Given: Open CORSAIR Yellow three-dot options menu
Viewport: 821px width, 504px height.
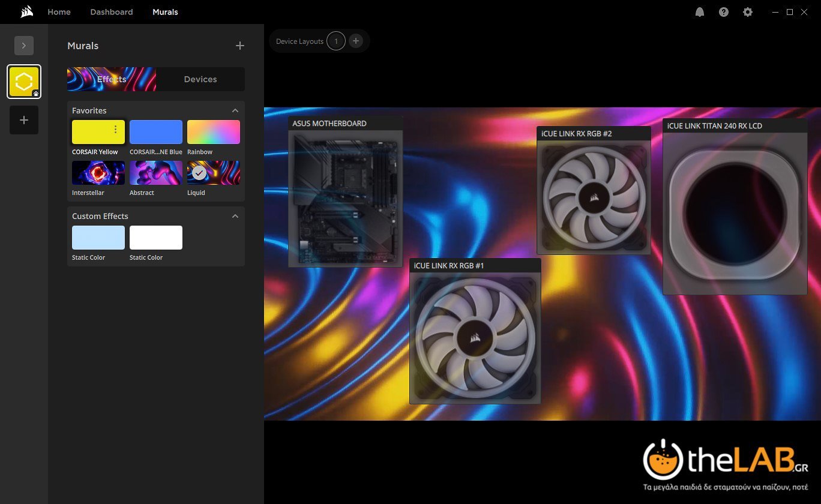Looking at the screenshot, I should pos(116,130).
